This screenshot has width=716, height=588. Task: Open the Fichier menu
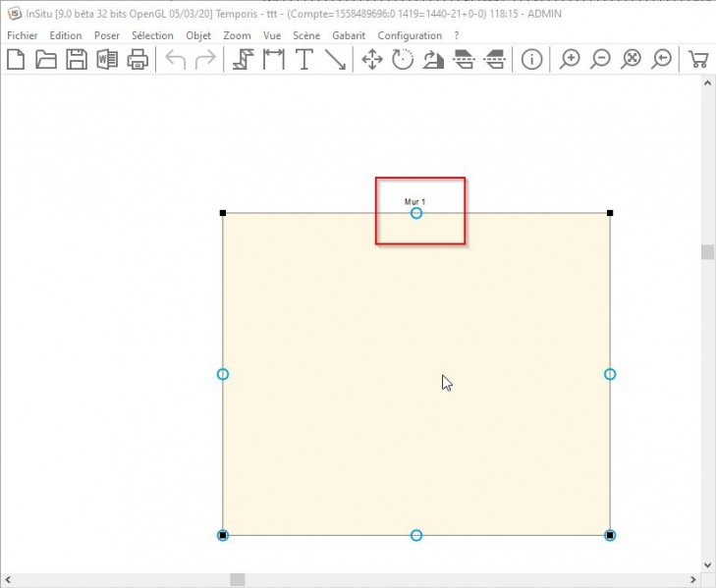(22, 35)
